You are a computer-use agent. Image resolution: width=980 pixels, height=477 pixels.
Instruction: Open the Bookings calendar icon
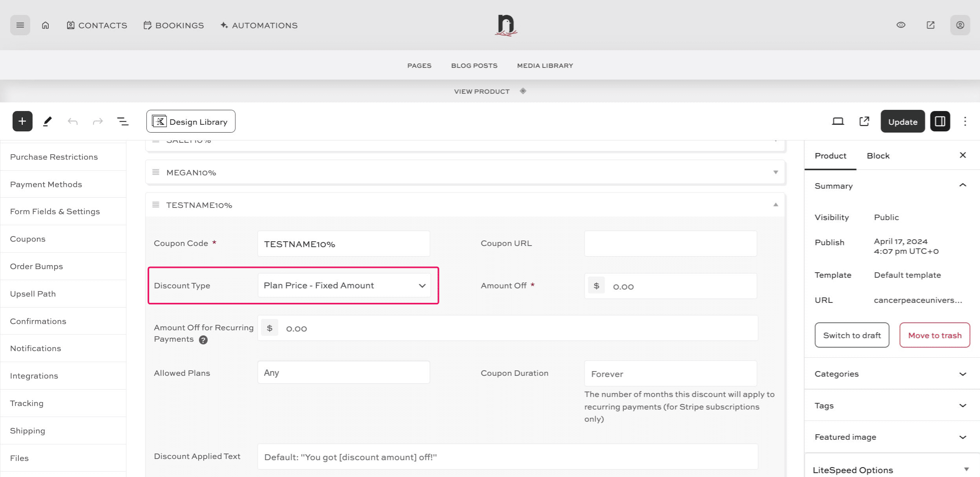click(147, 25)
